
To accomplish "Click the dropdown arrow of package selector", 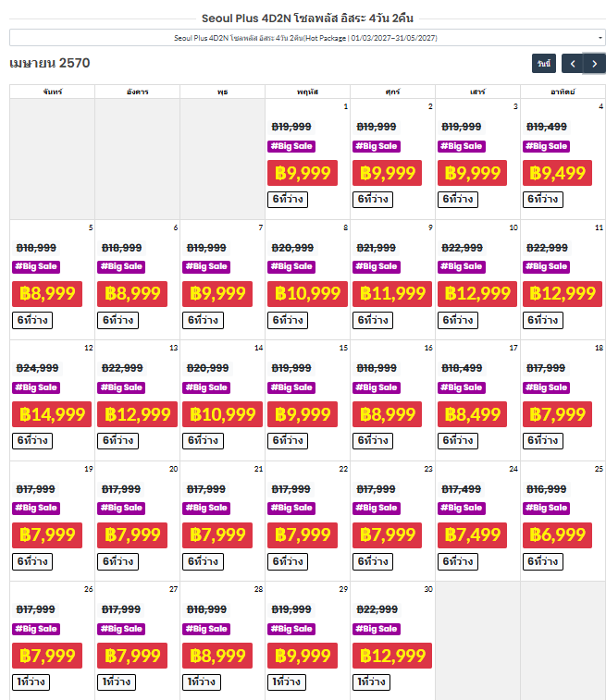I will tap(600, 38).
